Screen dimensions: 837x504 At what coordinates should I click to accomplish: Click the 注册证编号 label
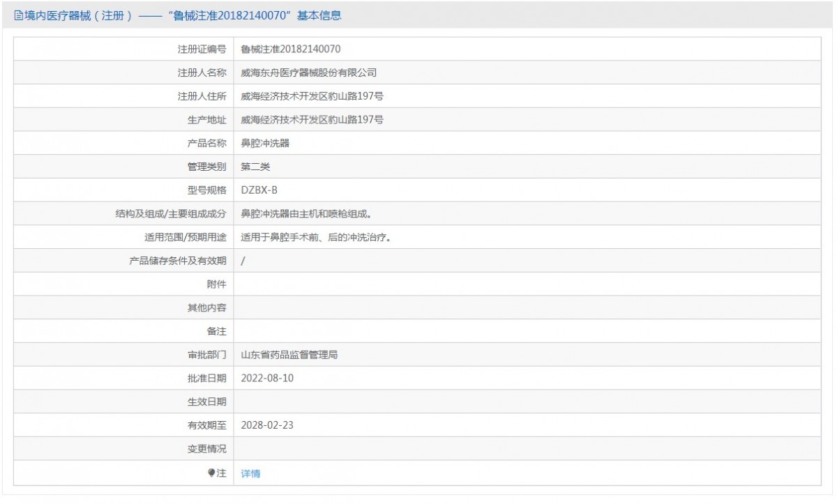click(x=202, y=49)
